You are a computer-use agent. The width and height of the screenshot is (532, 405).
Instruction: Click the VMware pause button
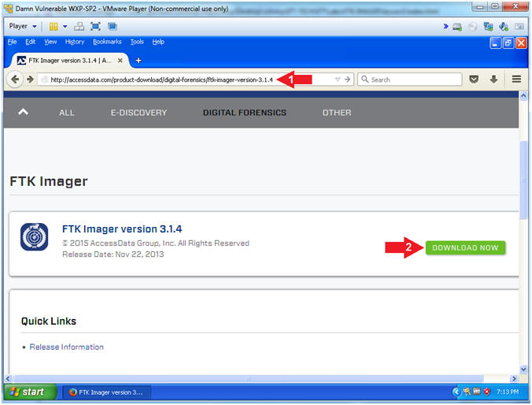53,26
